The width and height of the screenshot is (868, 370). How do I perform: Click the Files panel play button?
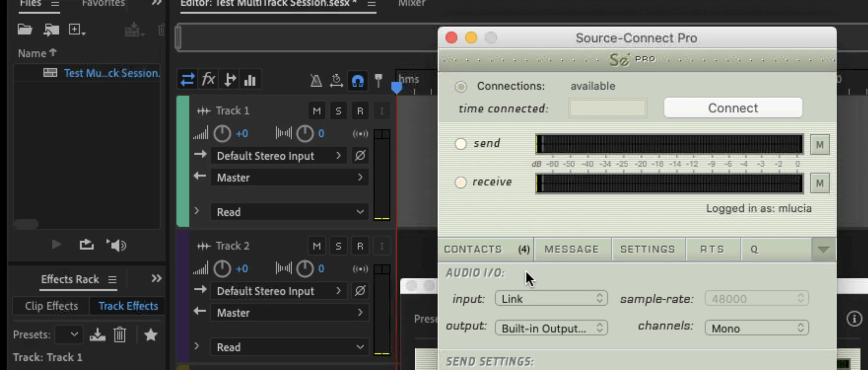(56, 244)
